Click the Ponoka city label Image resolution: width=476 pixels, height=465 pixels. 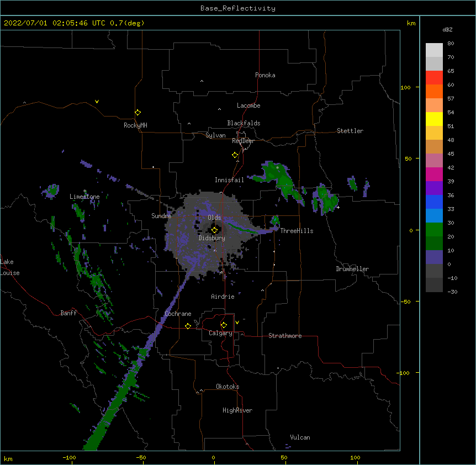point(265,75)
